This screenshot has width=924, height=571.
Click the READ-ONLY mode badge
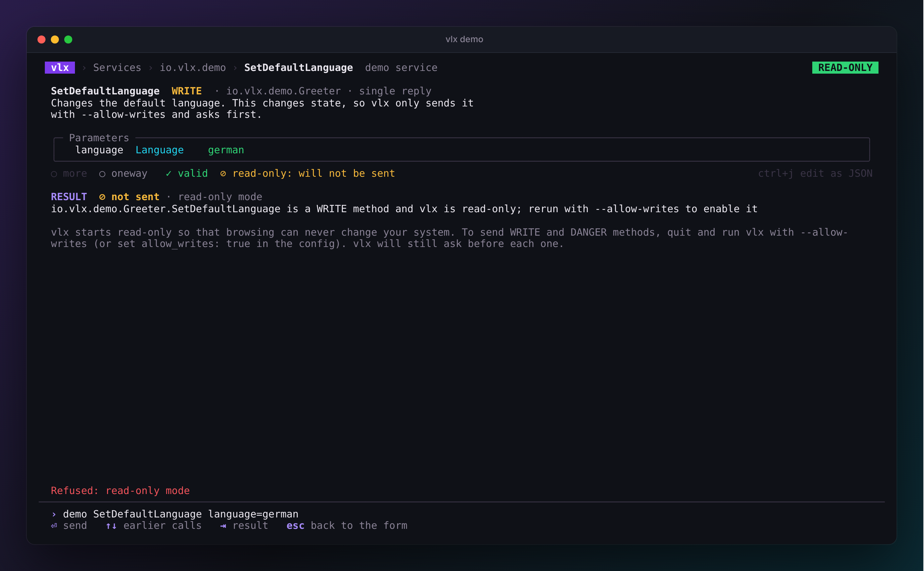845,68
